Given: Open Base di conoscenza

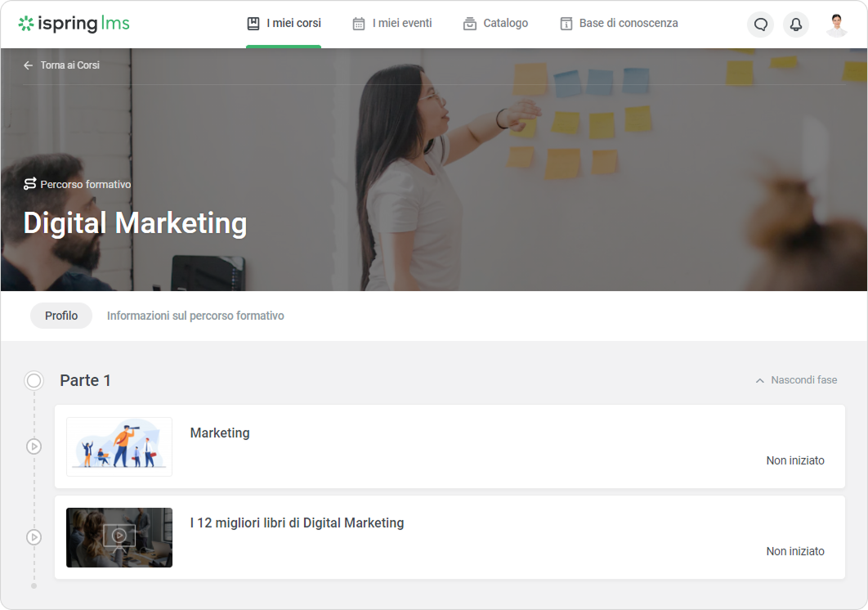Looking at the screenshot, I should tap(619, 24).
